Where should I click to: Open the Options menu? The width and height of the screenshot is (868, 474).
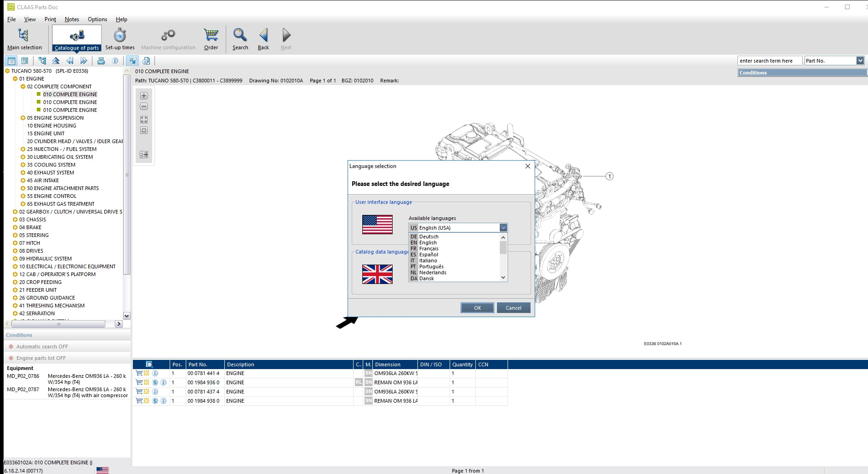point(97,19)
